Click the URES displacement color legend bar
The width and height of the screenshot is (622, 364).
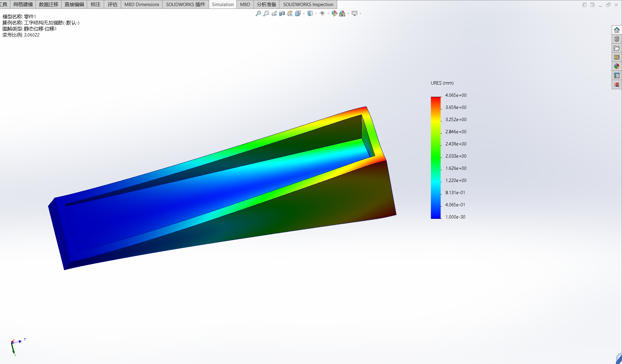[436, 157]
